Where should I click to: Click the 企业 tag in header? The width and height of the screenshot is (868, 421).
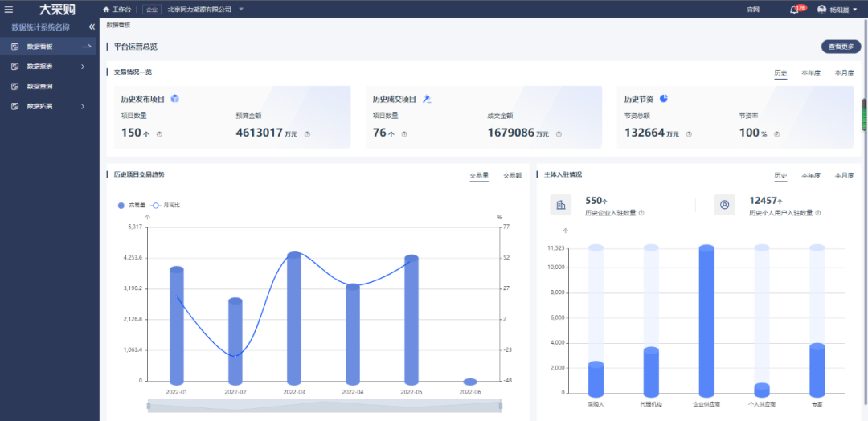tap(151, 10)
